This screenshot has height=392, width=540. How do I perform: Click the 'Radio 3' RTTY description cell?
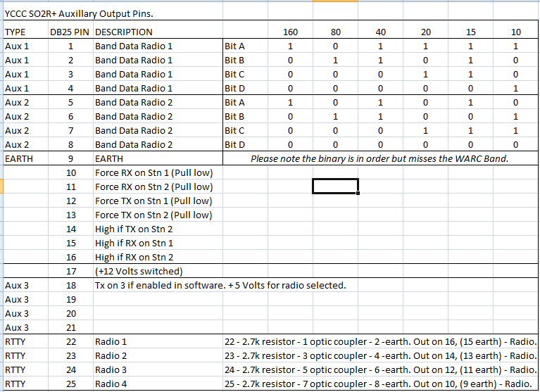point(158,370)
